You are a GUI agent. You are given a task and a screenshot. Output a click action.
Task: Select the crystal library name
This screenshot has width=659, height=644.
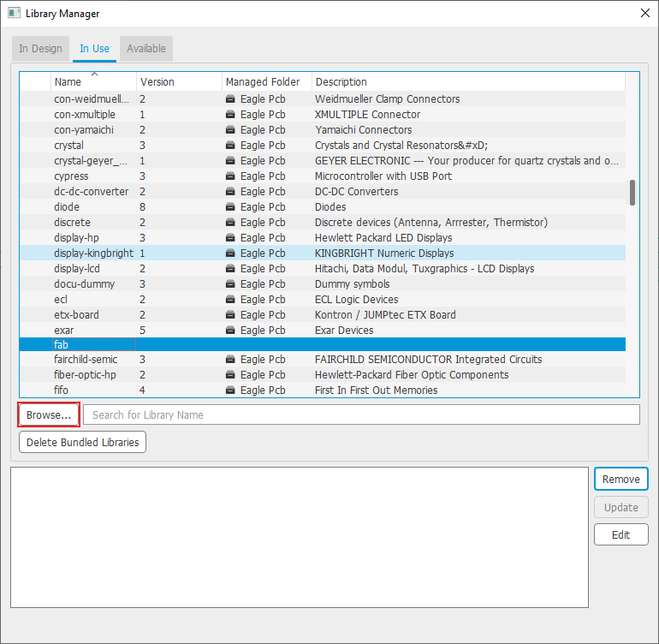tap(68, 145)
